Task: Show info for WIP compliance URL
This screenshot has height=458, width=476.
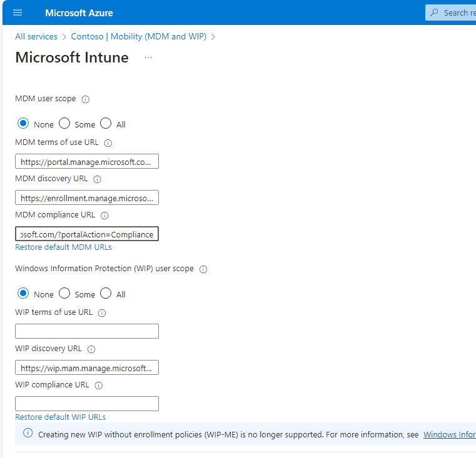Action: [99, 385]
